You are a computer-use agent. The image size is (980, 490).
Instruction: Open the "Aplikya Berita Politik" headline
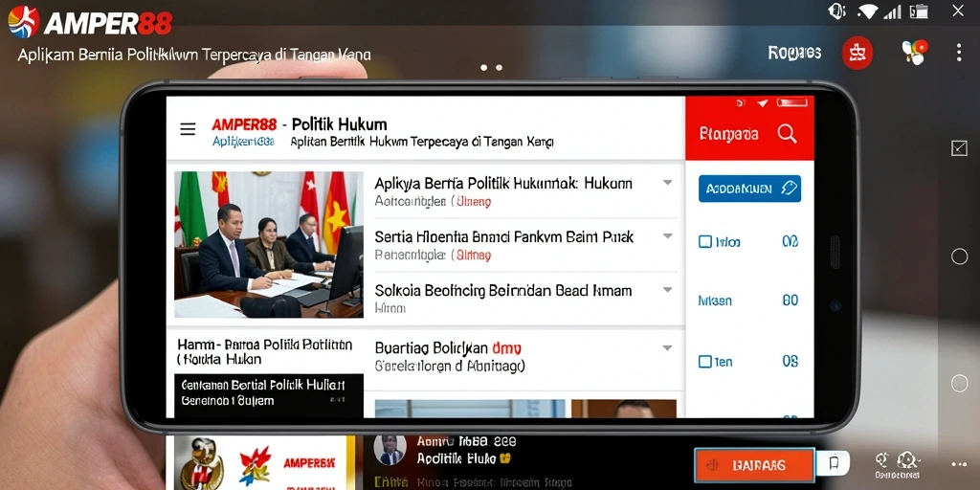point(503,183)
